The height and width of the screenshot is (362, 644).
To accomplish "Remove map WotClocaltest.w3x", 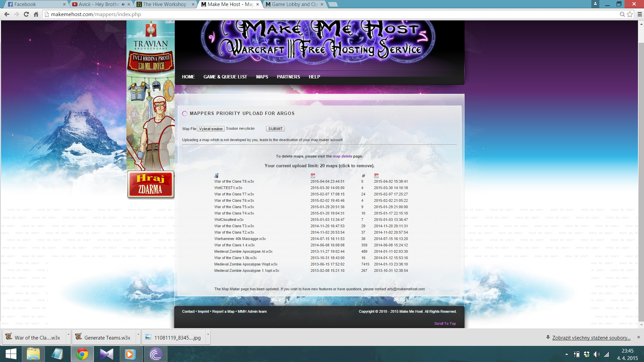I will coord(229,220).
